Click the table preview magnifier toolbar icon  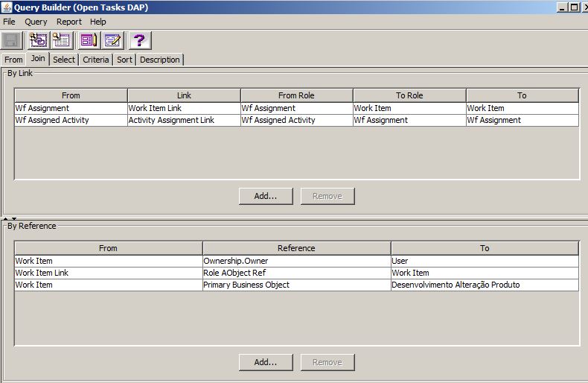(x=61, y=40)
